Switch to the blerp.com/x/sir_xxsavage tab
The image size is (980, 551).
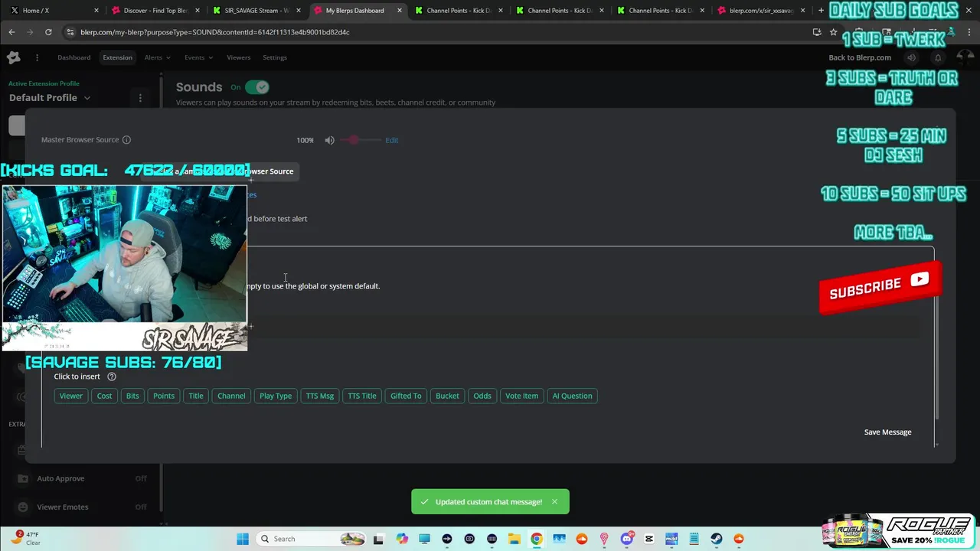(760, 11)
